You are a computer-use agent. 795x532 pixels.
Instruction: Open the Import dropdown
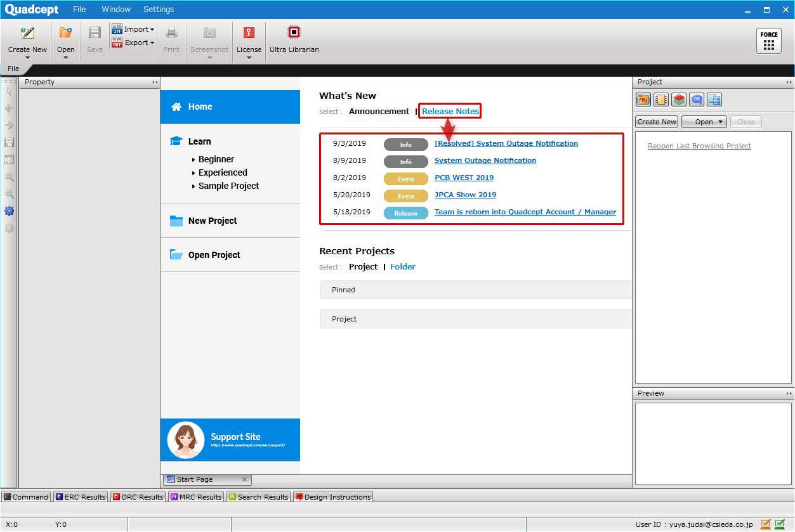pyautogui.click(x=133, y=29)
